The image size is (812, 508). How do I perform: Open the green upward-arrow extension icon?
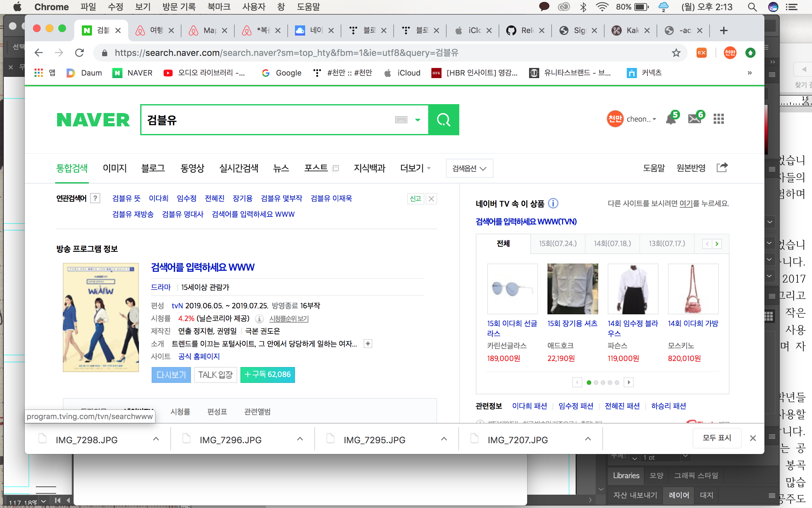point(750,53)
